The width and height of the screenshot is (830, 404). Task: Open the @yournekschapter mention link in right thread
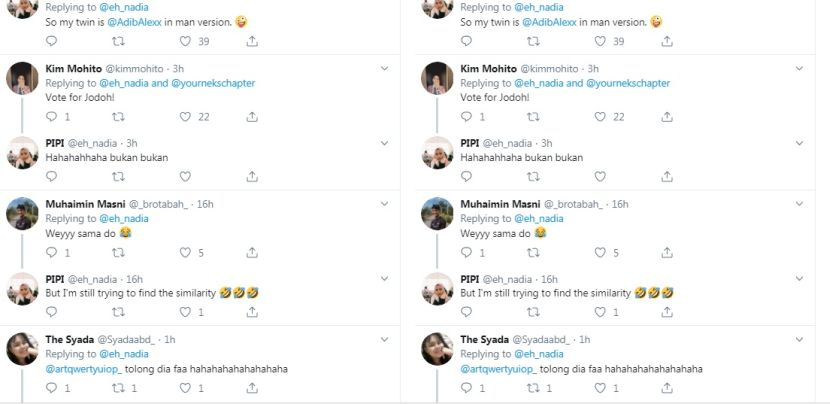click(627, 83)
